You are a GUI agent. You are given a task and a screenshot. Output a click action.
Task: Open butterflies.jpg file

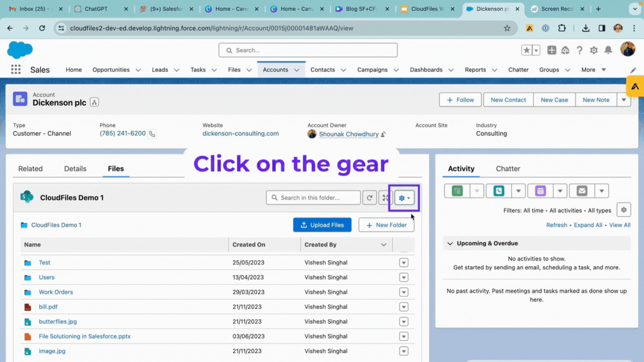tap(58, 321)
